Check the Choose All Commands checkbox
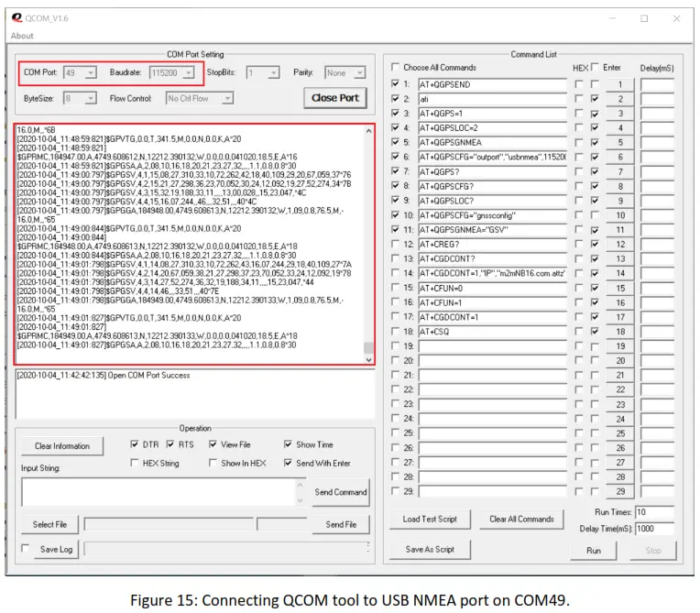Image resolution: width=700 pixels, height=613 pixels. pyautogui.click(x=395, y=67)
